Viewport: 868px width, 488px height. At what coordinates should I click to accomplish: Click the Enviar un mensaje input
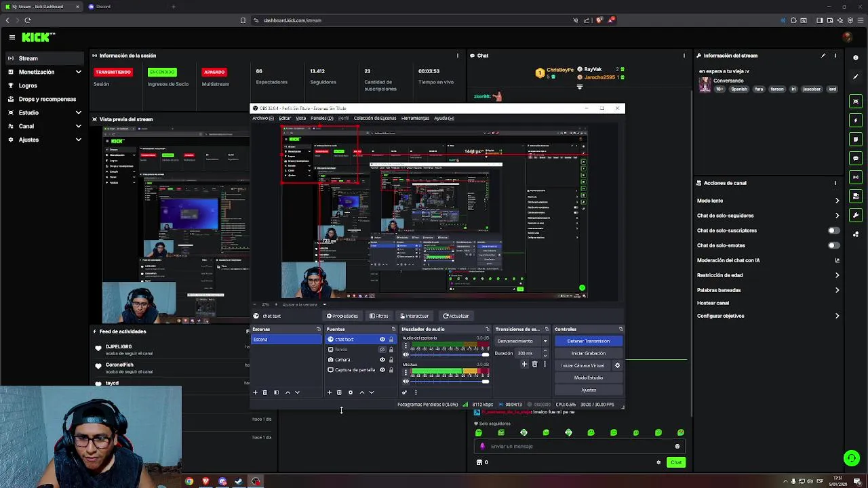580,446
